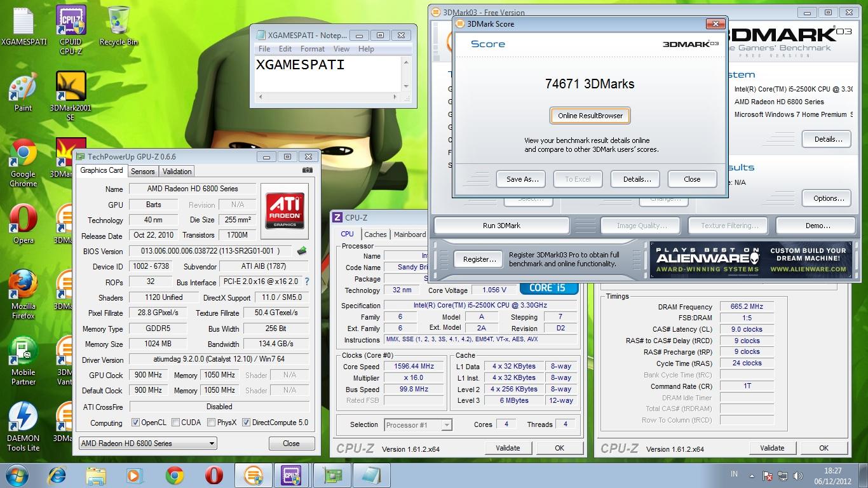Open the Format menu in Notepad
Screen dimensions: 868x488
point(313,49)
